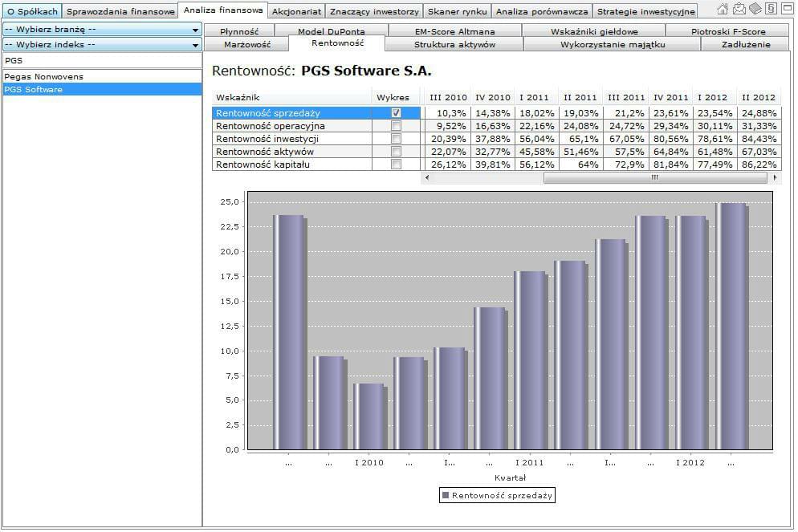Select the Wskaźniki giełdowe sub-tab
This screenshot has width=798, height=532.
tap(594, 31)
